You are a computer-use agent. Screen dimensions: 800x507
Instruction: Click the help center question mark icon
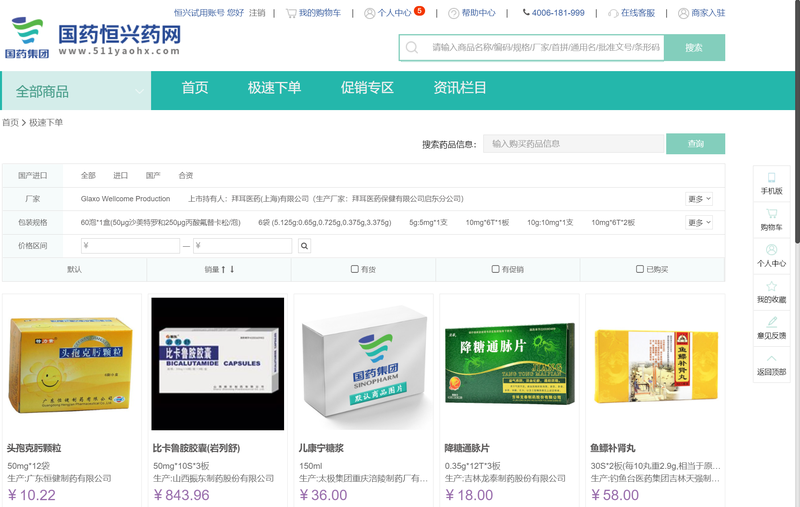pos(454,13)
